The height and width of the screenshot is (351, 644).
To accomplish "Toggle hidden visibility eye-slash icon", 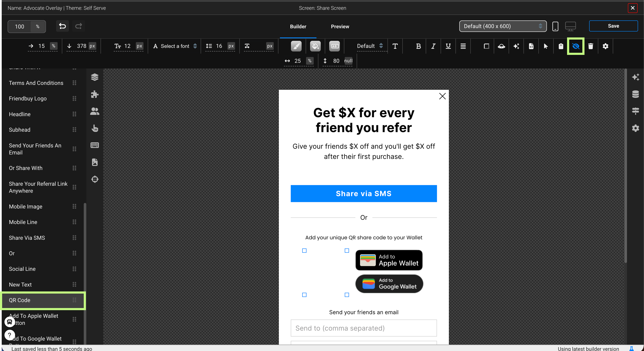I will pyautogui.click(x=576, y=46).
